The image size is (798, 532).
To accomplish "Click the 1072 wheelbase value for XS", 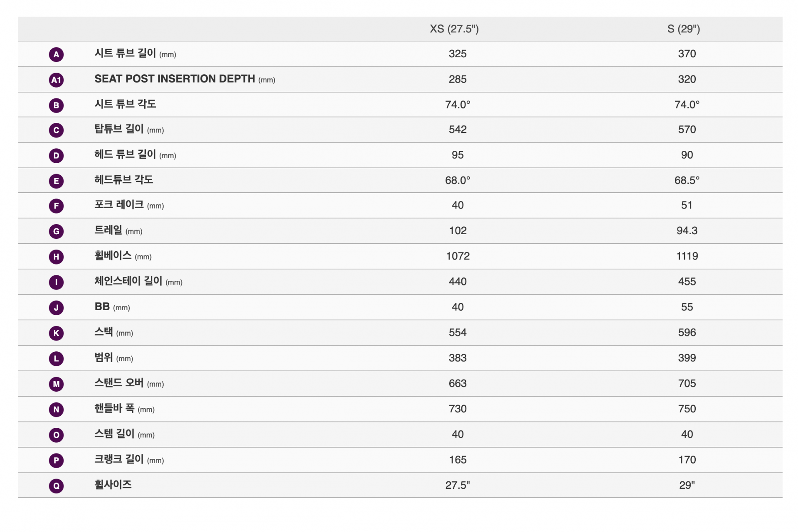I will pyautogui.click(x=458, y=256).
